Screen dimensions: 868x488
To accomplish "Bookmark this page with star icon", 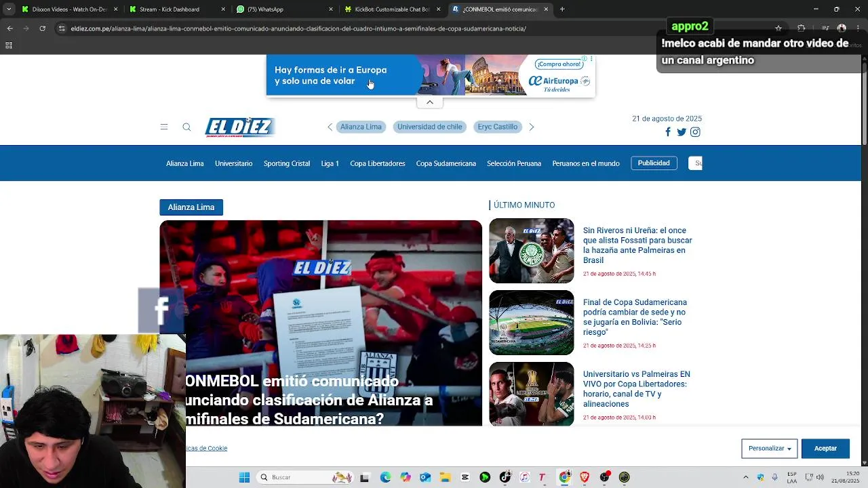I will 778,28.
